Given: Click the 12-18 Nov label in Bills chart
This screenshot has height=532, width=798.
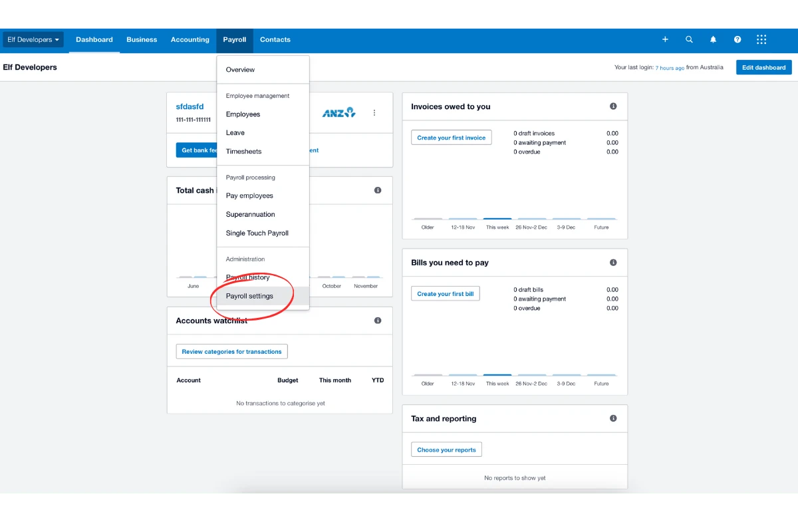Looking at the screenshot, I should (463, 384).
